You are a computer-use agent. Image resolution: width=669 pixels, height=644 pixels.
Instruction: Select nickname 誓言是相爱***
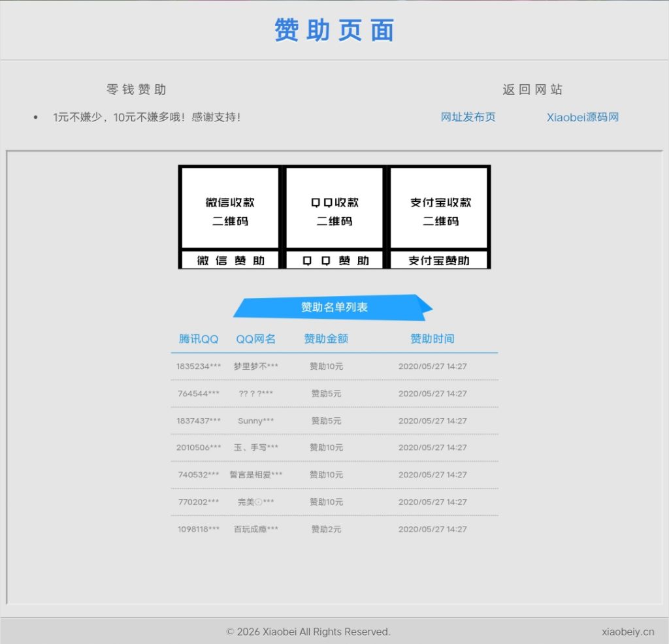click(255, 475)
